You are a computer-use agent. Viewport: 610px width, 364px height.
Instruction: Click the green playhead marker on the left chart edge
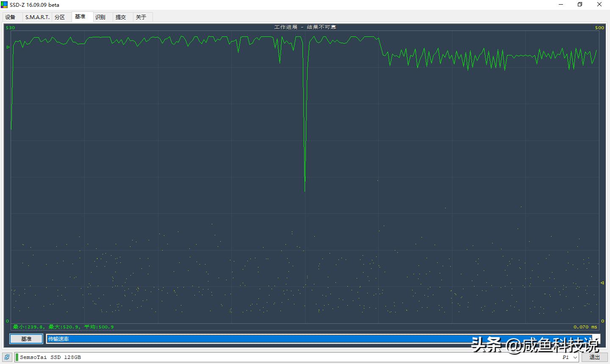[x=8, y=47]
